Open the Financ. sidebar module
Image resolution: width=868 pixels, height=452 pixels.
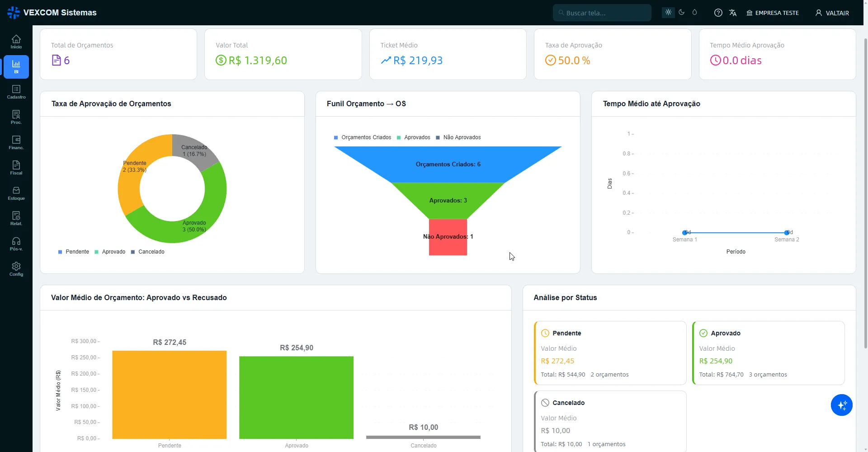[x=16, y=143]
